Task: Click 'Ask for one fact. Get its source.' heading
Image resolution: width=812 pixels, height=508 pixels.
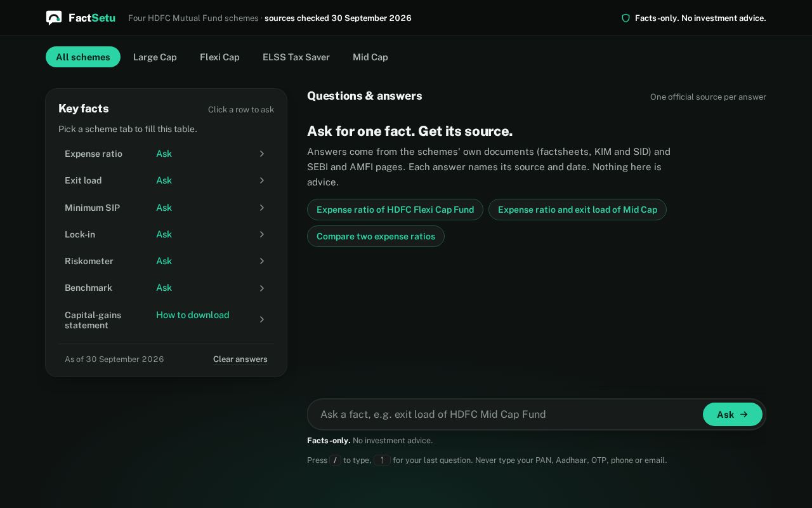Action: [x=410, y=131]
